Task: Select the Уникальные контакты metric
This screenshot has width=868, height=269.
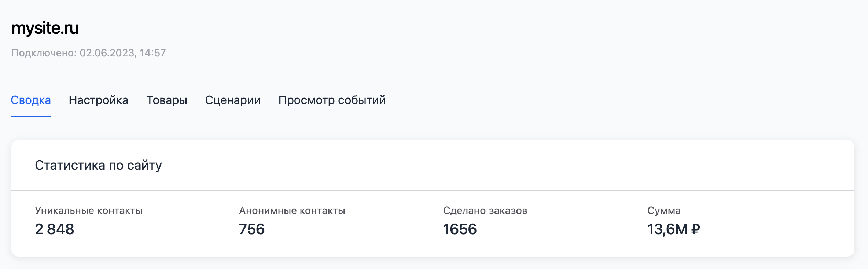Action: [89, 210]
